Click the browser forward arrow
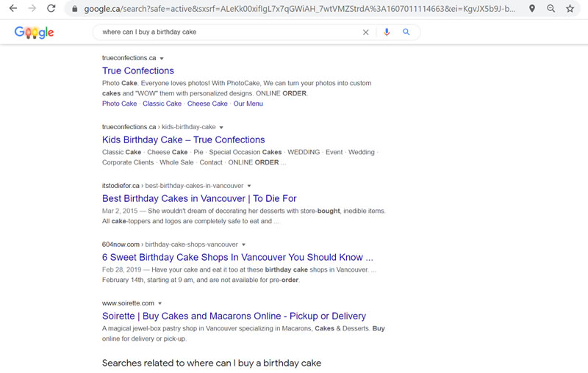The height and width of the screenshot is (373, 588). [32, 8]
